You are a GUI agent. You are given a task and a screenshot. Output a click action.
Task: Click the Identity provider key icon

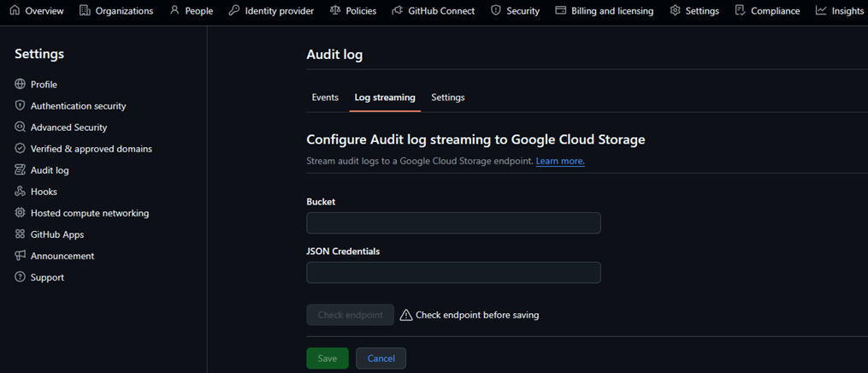point(234,10)
